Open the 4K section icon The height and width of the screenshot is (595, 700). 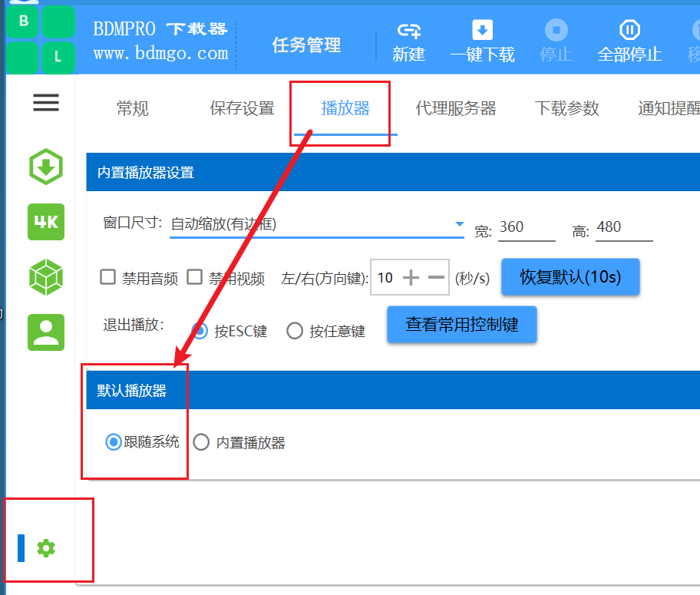[46, 222]
